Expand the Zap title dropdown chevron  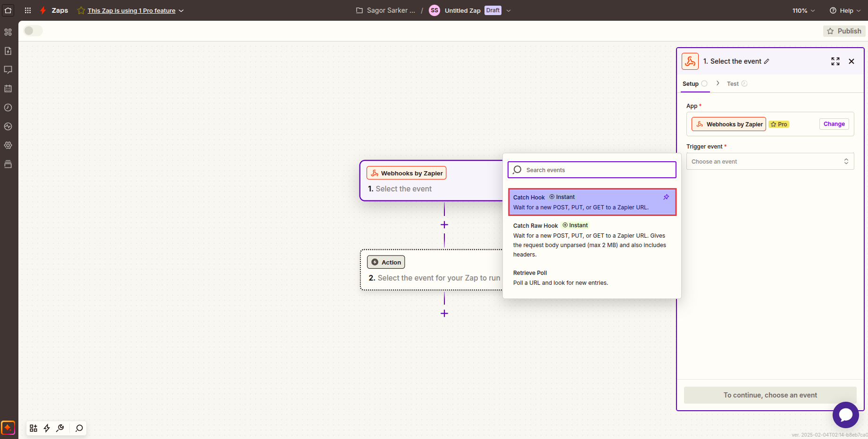point(509,10)
